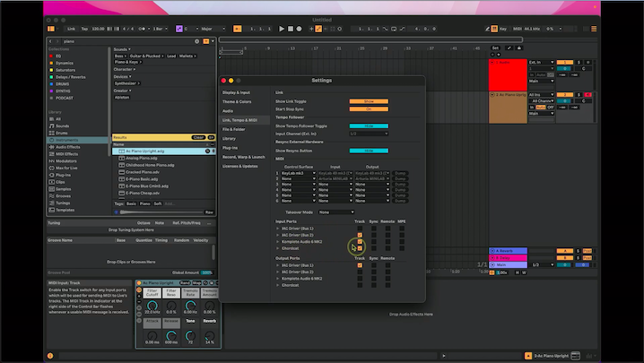Click the browser filter orange icon
Image resolution: width=644 pixels, height=363 pixels.
point(206,41)
